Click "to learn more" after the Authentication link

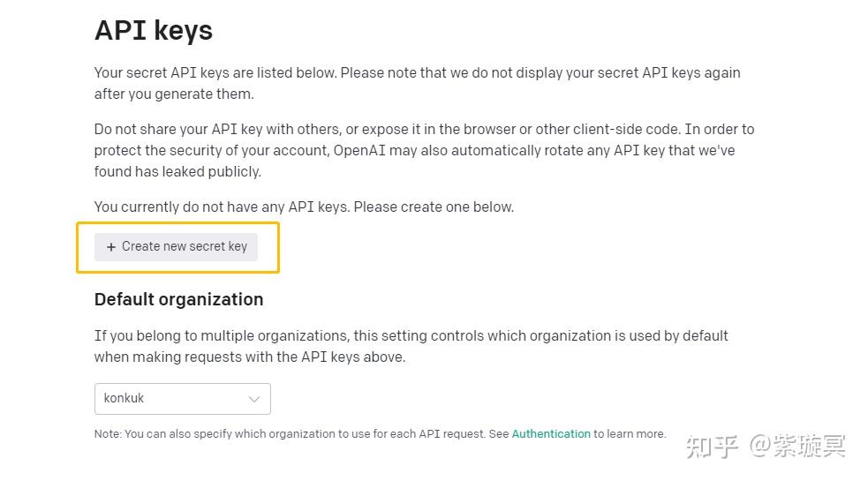coord(630,434)
